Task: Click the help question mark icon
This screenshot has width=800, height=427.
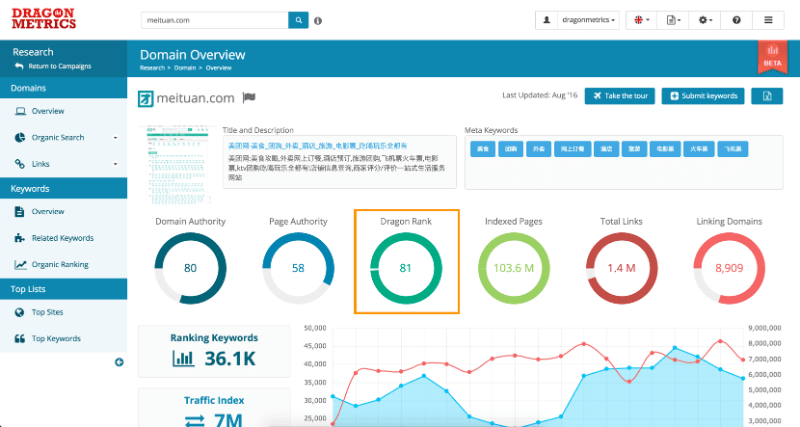Action: pos(736,20)
